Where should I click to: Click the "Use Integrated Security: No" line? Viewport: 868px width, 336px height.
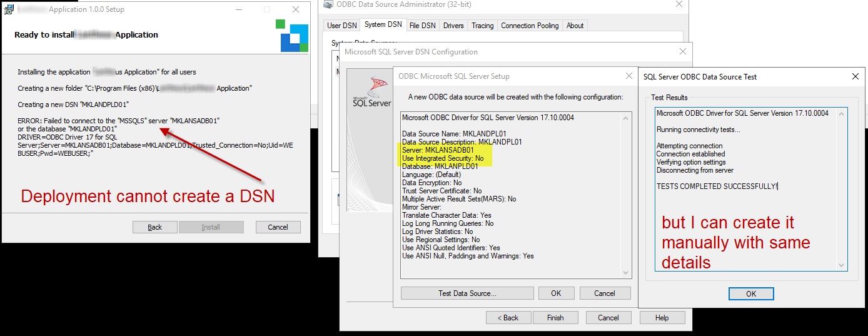(x=443, y=158)
